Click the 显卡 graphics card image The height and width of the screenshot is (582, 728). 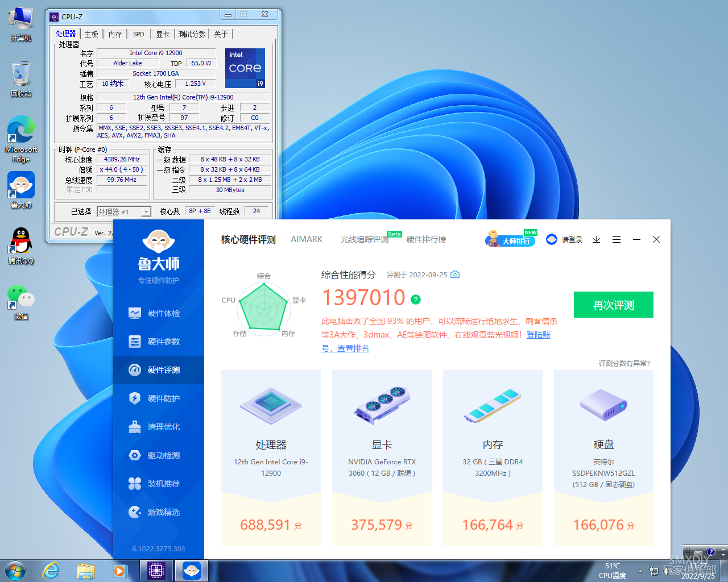[x=382, y=405]
